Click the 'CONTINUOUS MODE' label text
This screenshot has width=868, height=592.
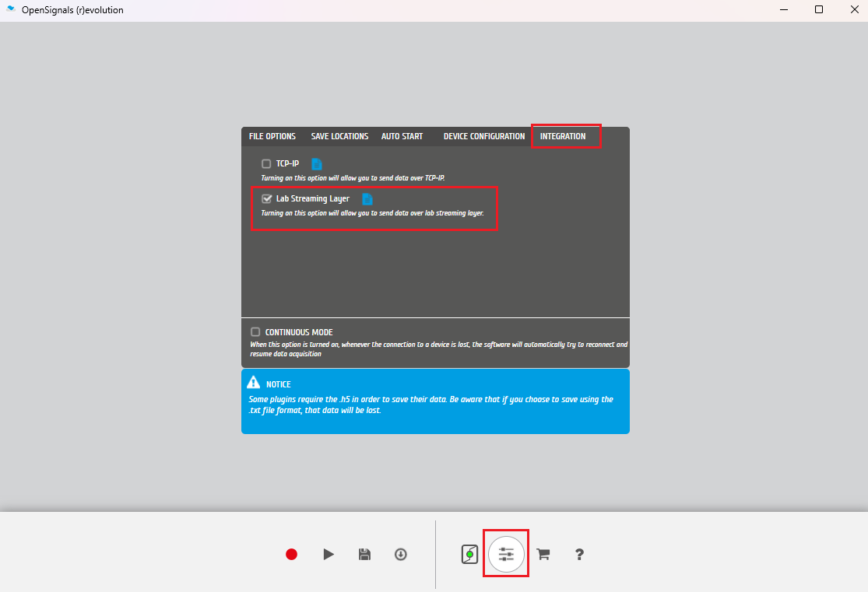299,332
